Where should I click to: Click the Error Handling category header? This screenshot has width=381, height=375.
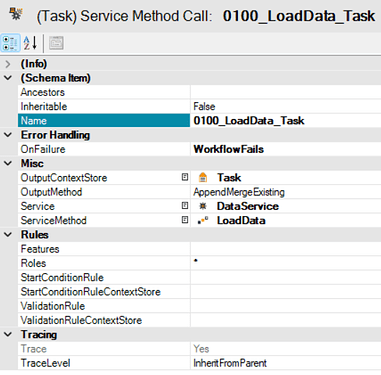(55, 135)
